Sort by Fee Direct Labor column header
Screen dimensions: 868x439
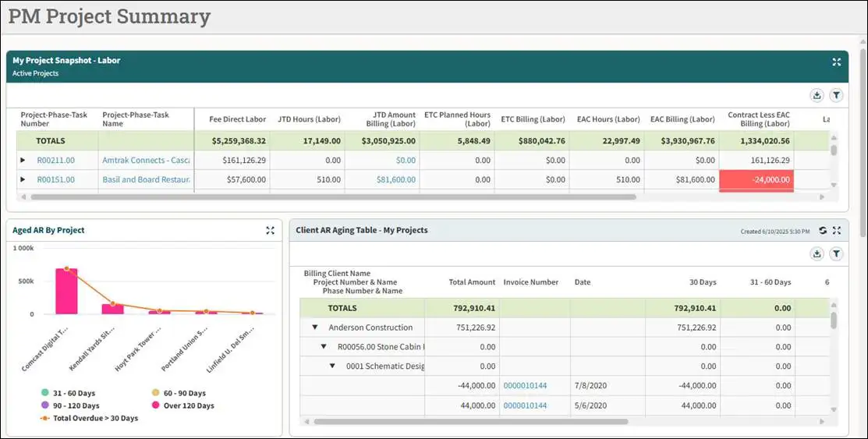[x=238, y=119]
